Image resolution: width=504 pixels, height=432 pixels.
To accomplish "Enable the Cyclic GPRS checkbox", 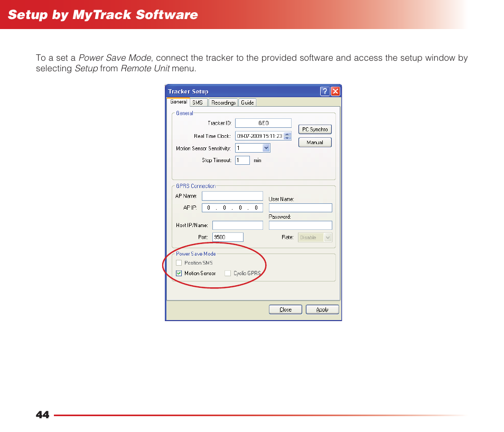I will (228, 273).
